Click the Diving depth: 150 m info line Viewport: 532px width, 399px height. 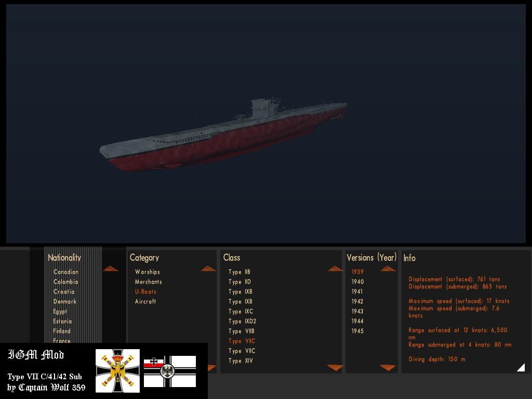click(436, 359)
